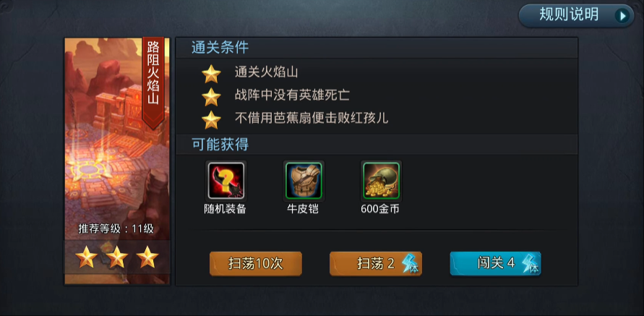
Task: Tap the 路阻火焰山 red banner title
Action: (153, 80)
